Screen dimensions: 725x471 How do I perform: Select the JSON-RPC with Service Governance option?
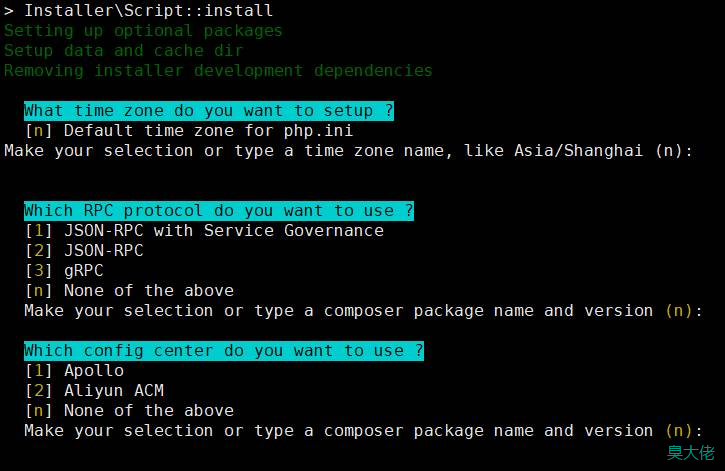click(204, 231)
